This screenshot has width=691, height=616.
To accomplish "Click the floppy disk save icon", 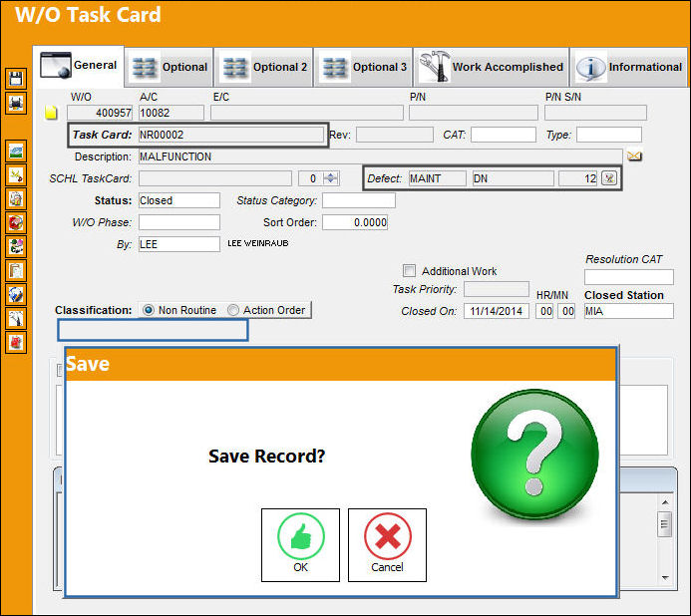I will [x=16, y=80].
